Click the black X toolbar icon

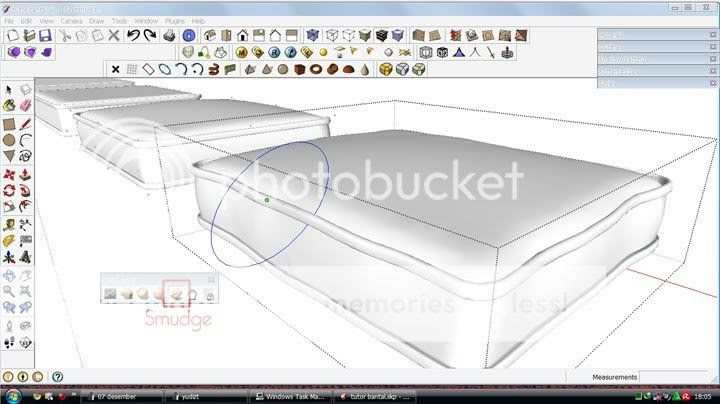[115, 69]
